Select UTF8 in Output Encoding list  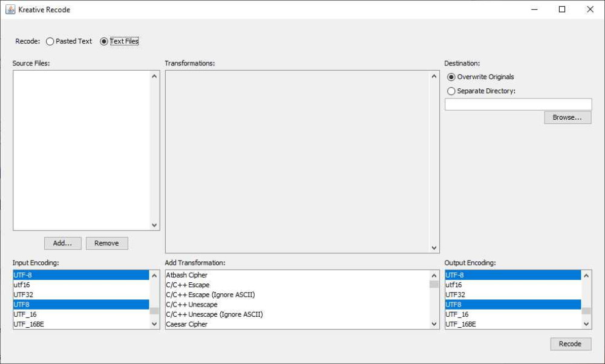click(513, 305)
